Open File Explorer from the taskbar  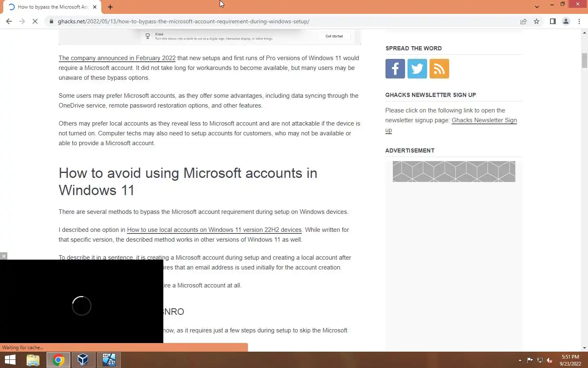click(x=33, y=360)
